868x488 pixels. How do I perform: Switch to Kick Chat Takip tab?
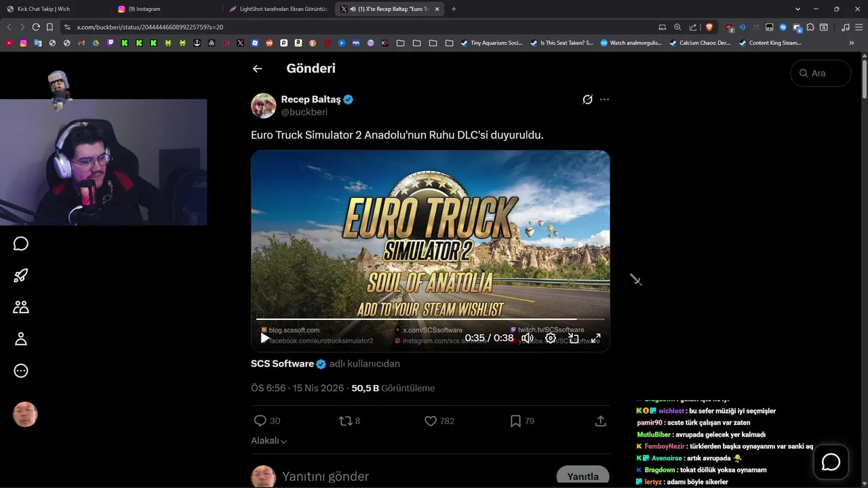click(54, 9)
